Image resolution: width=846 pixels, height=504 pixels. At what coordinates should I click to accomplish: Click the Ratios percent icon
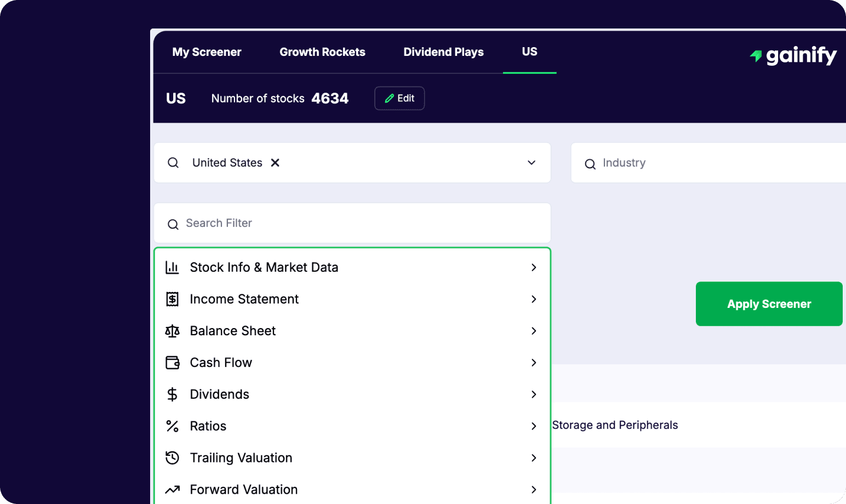172,426
